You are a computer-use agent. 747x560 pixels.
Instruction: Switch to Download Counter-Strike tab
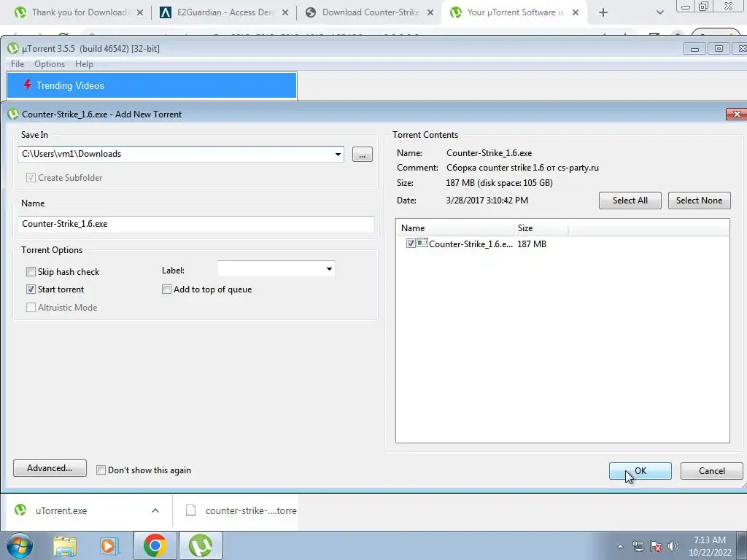tap(370, 12)
